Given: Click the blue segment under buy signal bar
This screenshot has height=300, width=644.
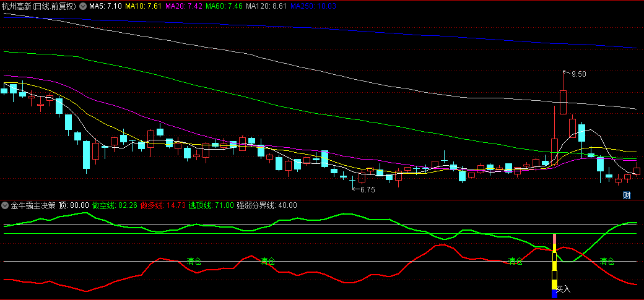Looking at the screenshot, I should [x=554, y=294].
